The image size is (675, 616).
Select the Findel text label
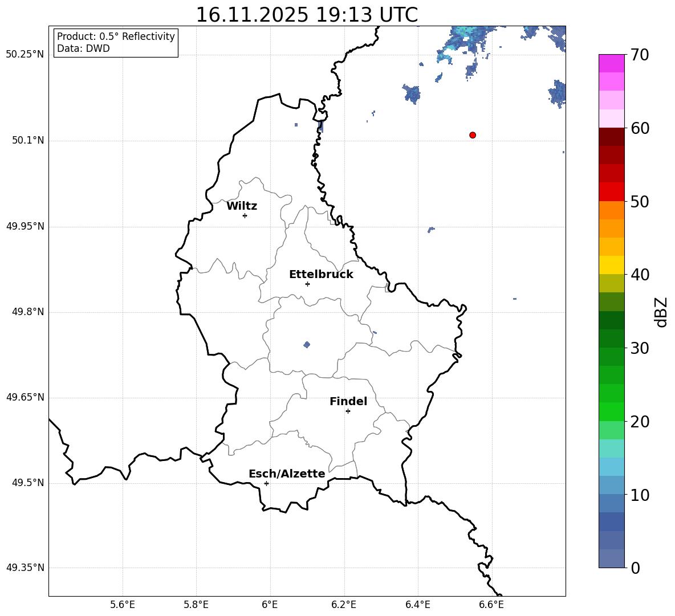coord(348,402)
